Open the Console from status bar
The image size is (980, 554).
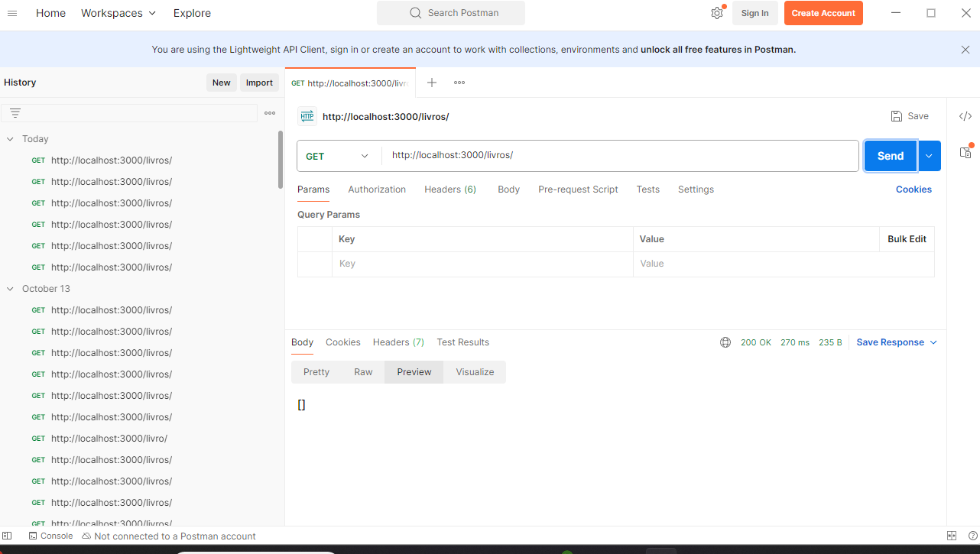50,536
